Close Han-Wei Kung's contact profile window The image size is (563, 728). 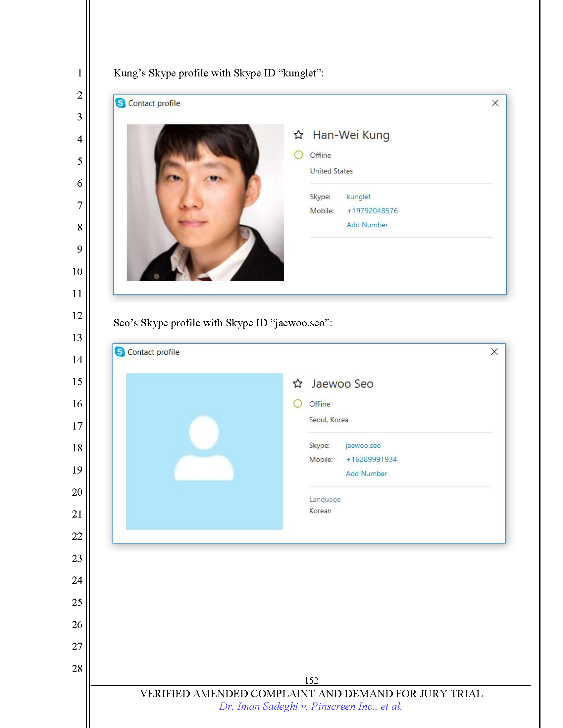click(495, 103)
